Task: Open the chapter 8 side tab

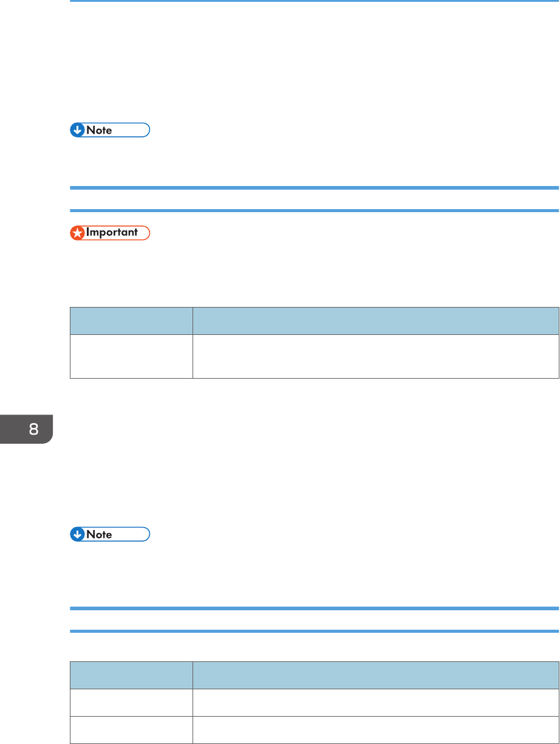Action: 27,428
